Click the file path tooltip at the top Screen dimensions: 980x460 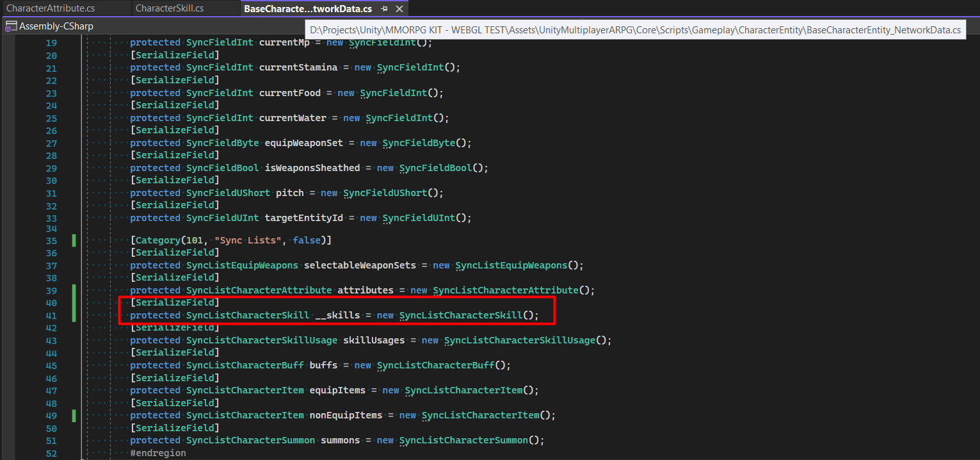tap(634, 29)
